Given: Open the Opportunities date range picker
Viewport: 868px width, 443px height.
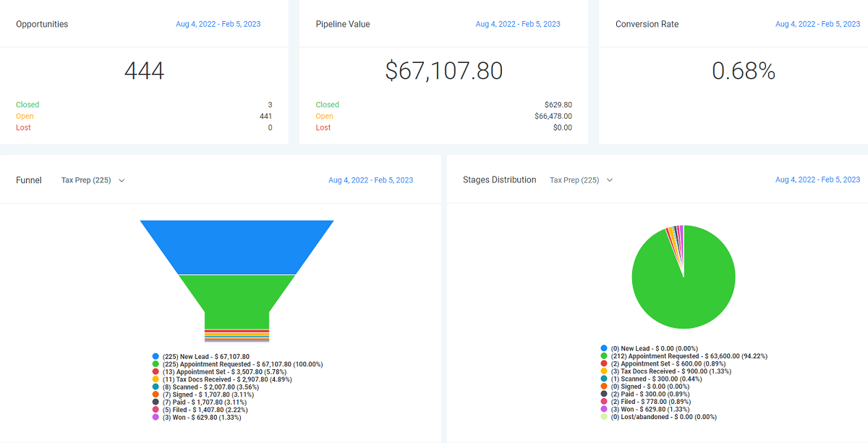Looking at the screenshot, I should click(x=218, y=24).
